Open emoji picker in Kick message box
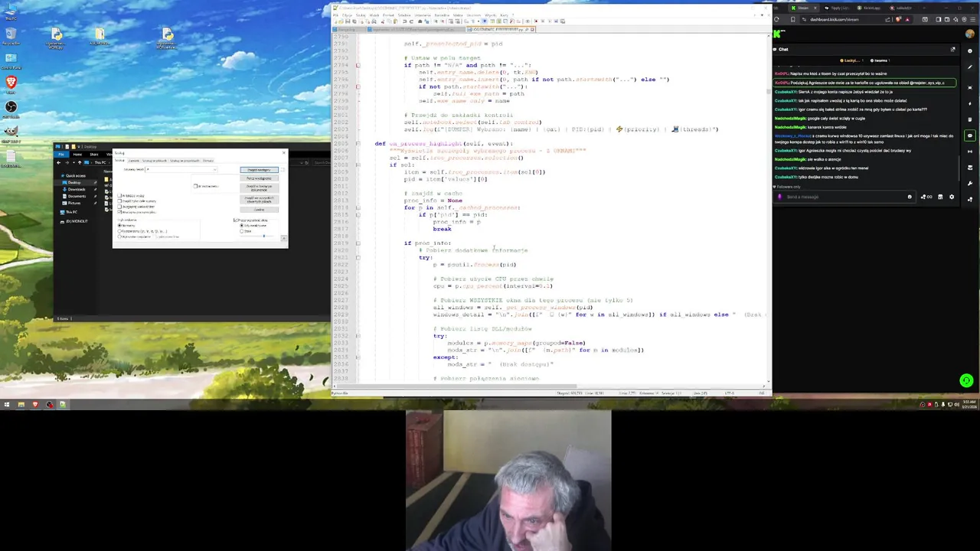This screenshot has width=980, height=551. tap(910, 197)
